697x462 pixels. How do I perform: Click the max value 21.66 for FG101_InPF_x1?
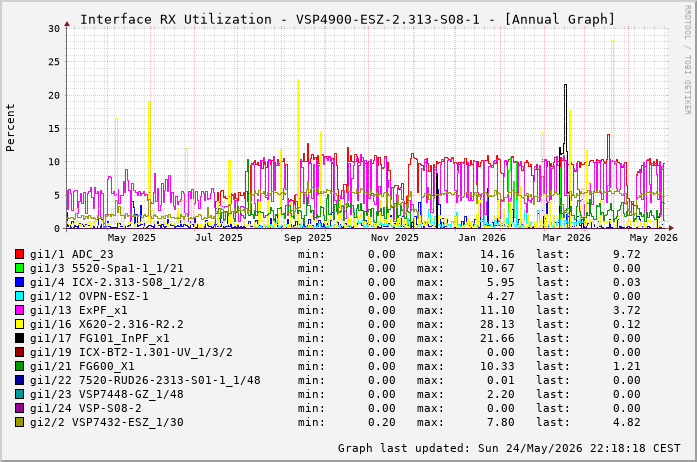tap(497, 338)
